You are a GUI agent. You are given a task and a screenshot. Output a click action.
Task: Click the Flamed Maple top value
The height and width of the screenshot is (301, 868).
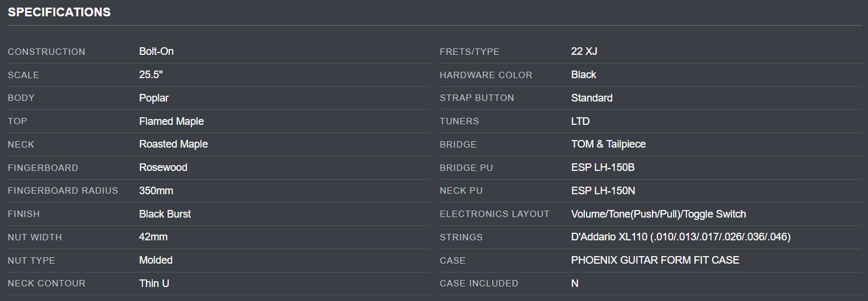click(171, 121)
